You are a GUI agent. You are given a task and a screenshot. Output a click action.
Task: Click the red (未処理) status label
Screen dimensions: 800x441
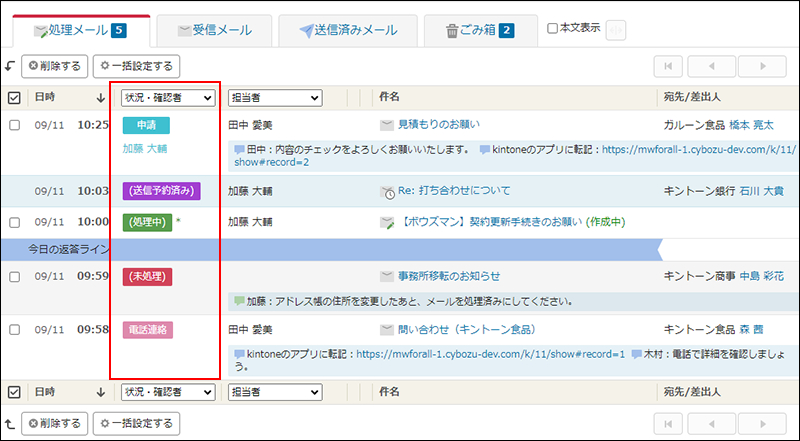[x=146, y=276]
